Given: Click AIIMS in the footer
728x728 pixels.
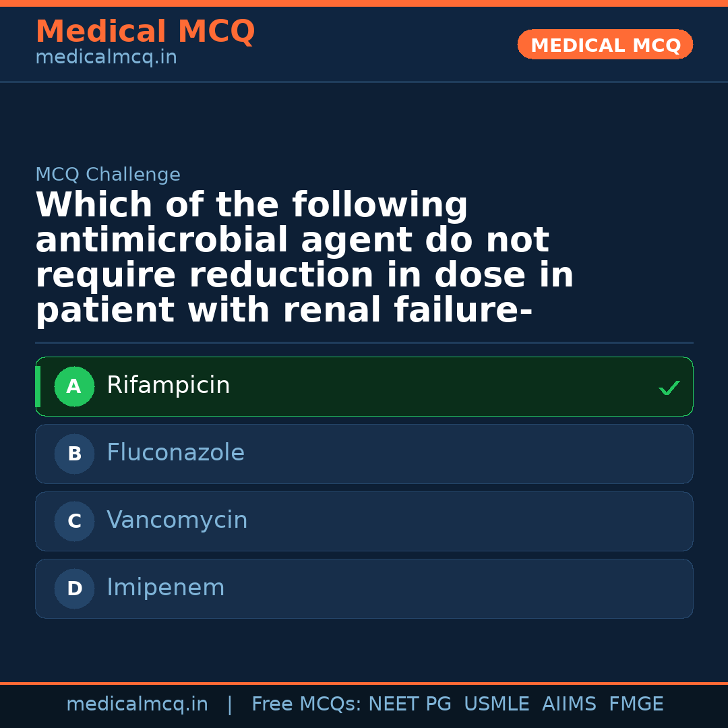Looking at the screenshot, I should (x=569, y=704).
